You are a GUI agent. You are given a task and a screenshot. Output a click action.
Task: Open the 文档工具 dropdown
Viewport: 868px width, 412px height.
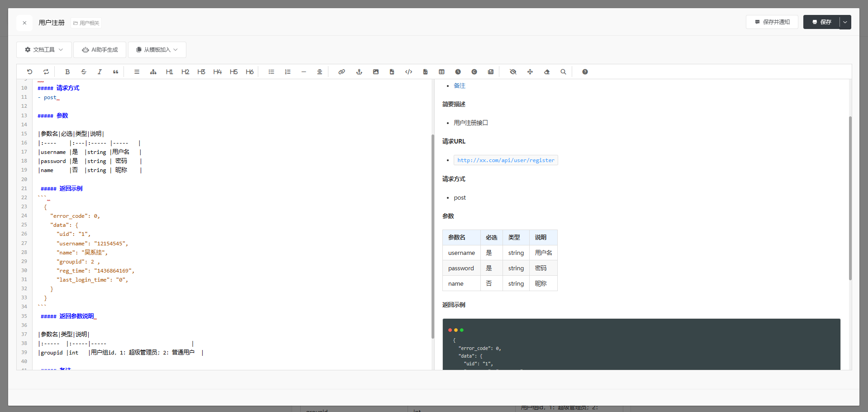coord(44,50)
